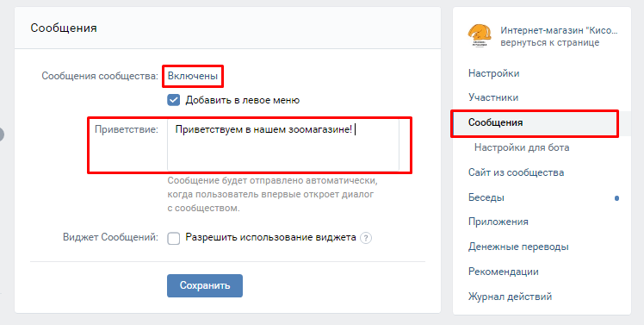Select the 'Сообщения' menu item

coord(542,122)
